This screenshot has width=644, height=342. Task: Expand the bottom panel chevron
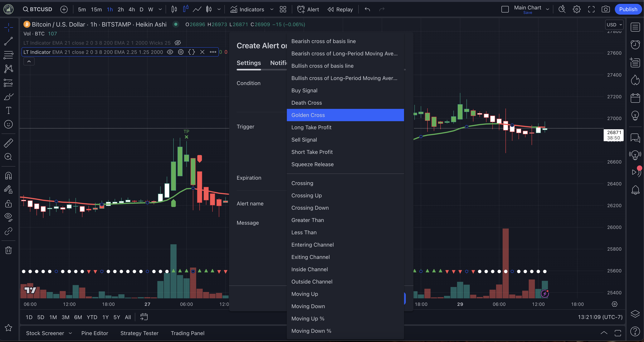[x=604, y=333]
